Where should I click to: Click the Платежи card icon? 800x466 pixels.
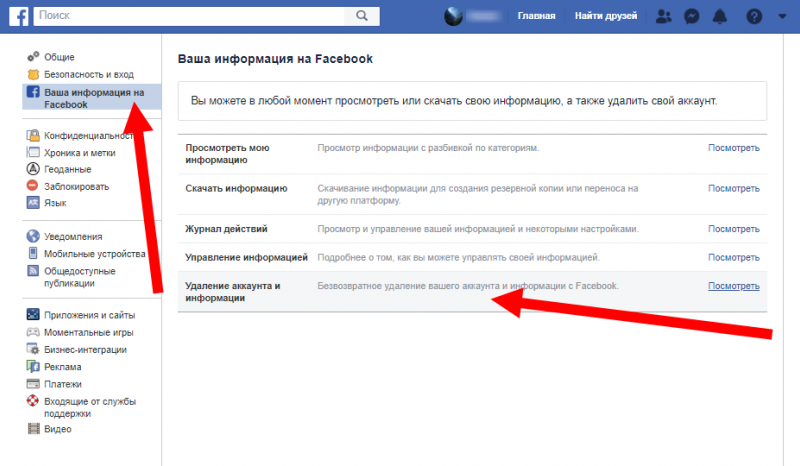tap(33, 384)
